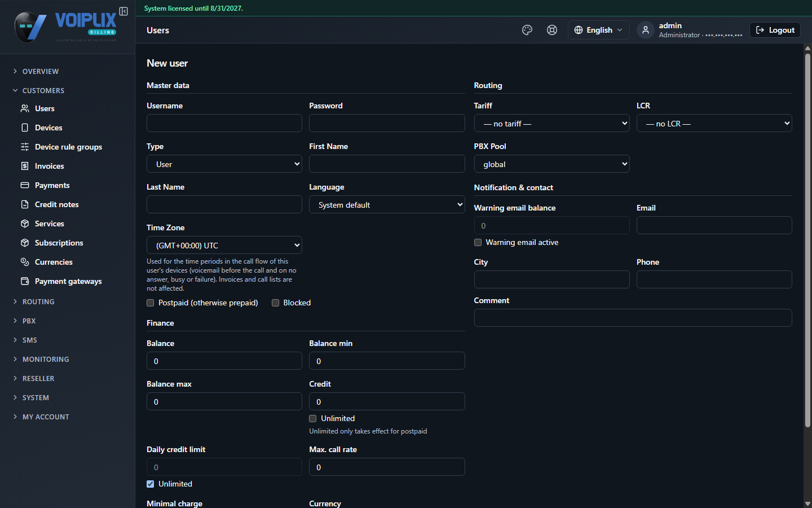Uncheck Unlimited under Daily credit limit
Screen dimensions: 812x508
[x=151, y=484]
